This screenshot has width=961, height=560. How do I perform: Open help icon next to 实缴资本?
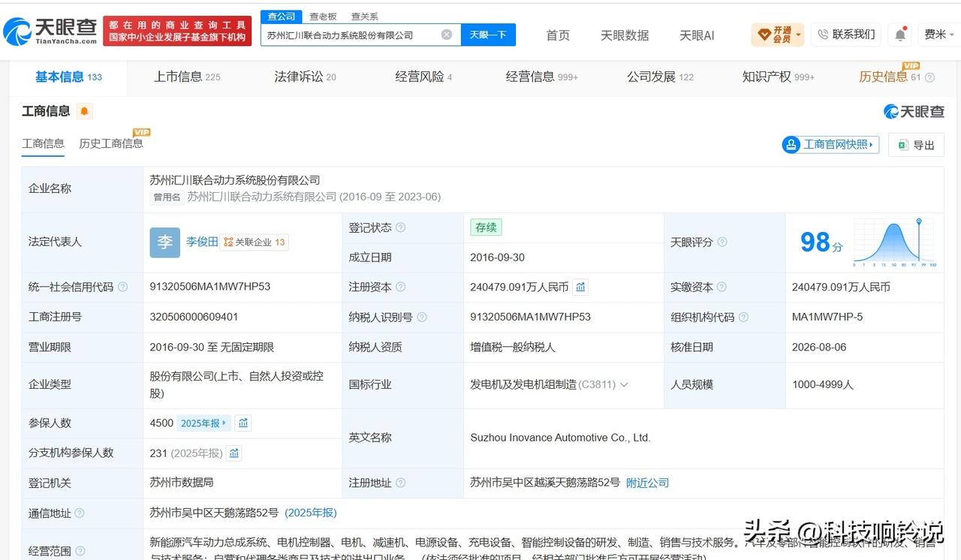click(x=722, y=287)
